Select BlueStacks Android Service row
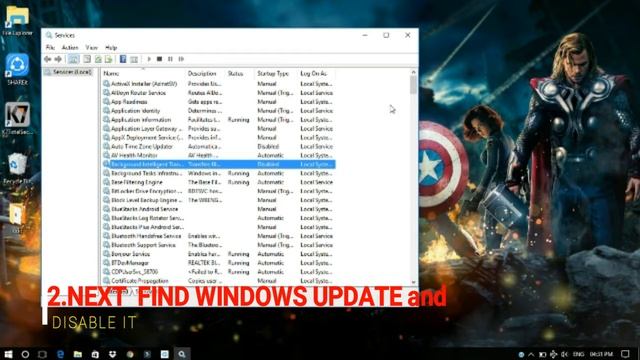 [x=218, y=209]
